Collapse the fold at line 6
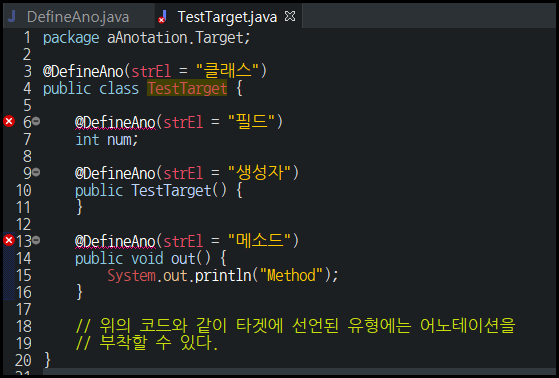Viewport: 559px width, 378px height. pos(36,122)
